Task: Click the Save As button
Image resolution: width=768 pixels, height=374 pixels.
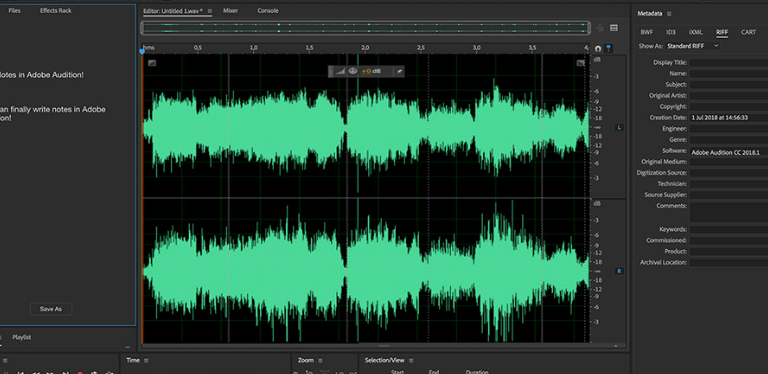Action: tap(51, 309)
